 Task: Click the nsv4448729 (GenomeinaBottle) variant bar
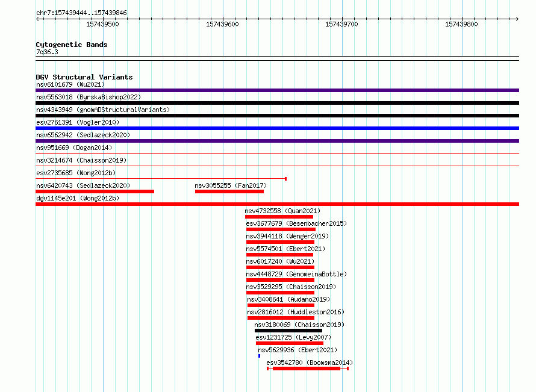tap(280, 280)
